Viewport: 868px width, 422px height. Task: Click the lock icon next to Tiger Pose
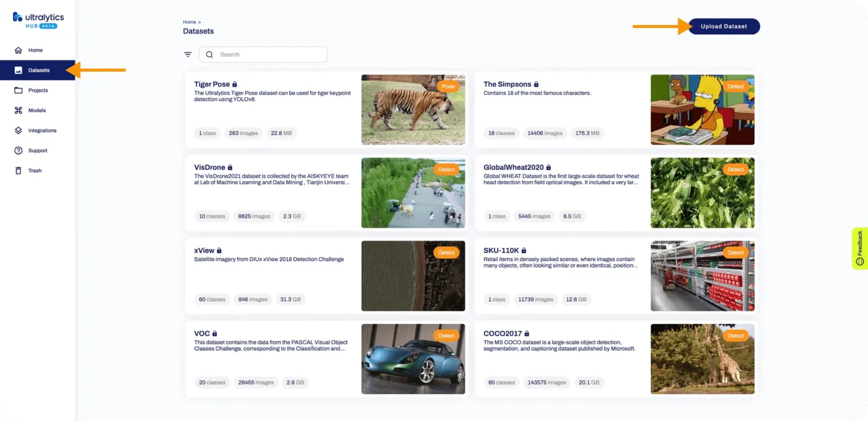pos(235,85)
